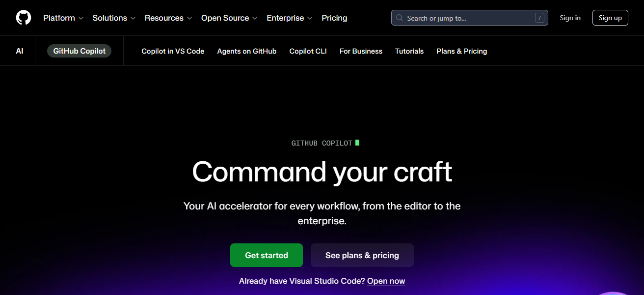Open the For Business tab

(x=361, y=51)
